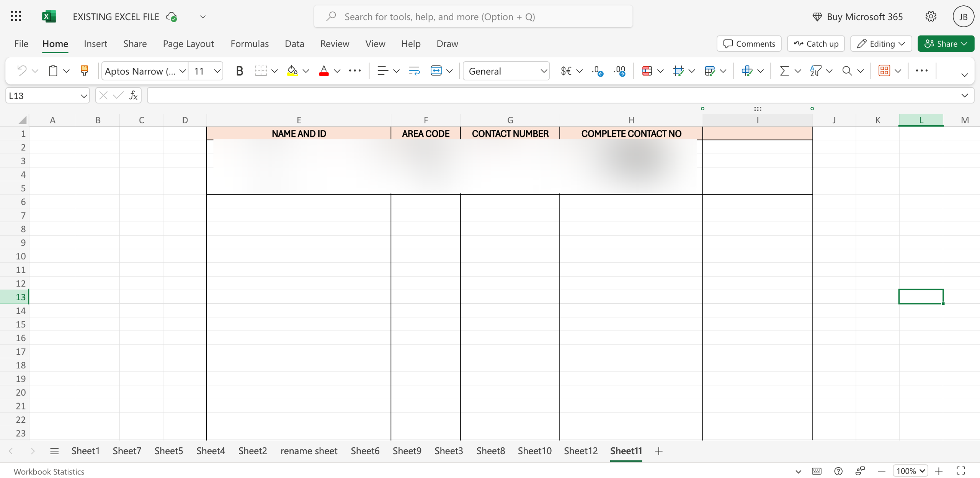980x478 pixels.
Task: Open the all sheets list icon
Action: click(x=54, y=451)
